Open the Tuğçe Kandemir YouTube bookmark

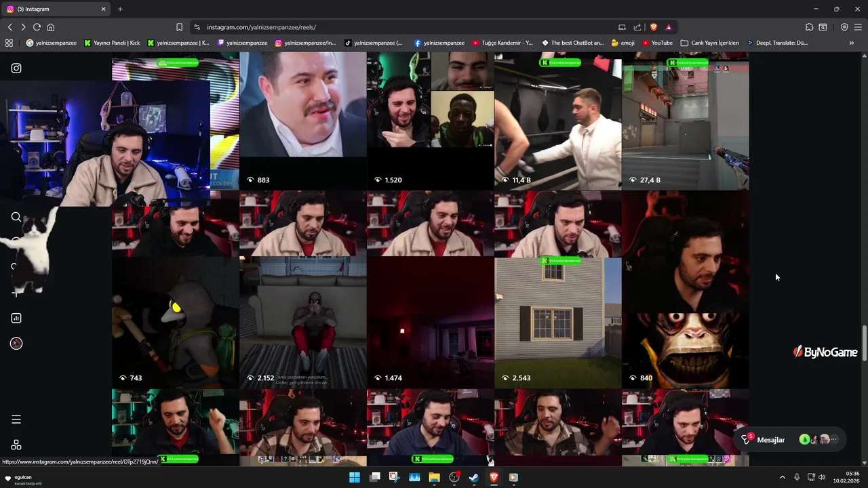click(502, 43)
